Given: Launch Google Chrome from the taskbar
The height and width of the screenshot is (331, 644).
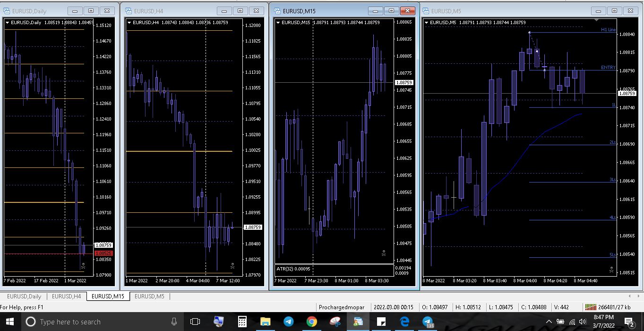Looking at the screenshot, I should point(311,322).
